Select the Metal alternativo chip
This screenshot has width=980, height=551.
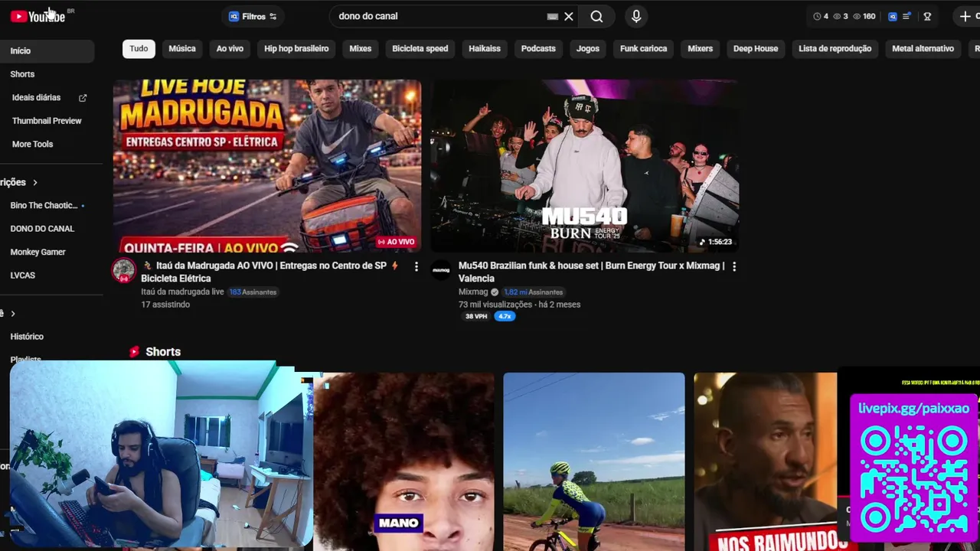pos(923,48)
